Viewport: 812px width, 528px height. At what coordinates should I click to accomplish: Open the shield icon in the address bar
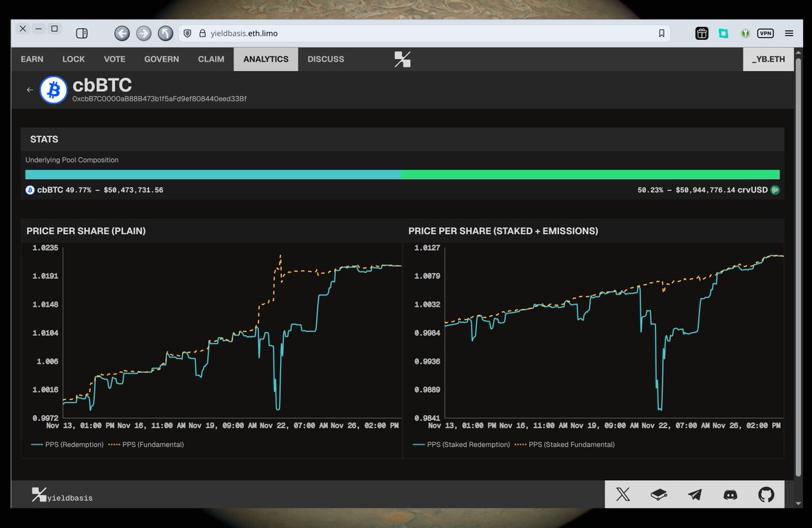coord(187,33)
